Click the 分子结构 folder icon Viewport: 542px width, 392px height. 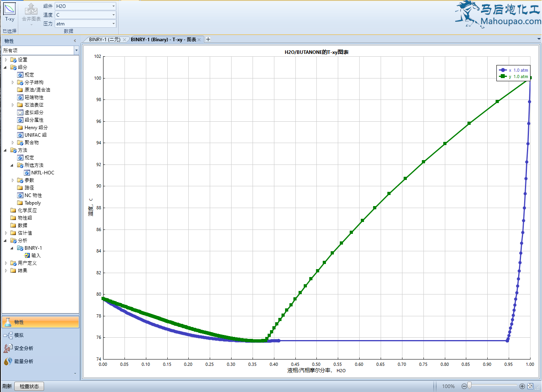click(20, 82)
